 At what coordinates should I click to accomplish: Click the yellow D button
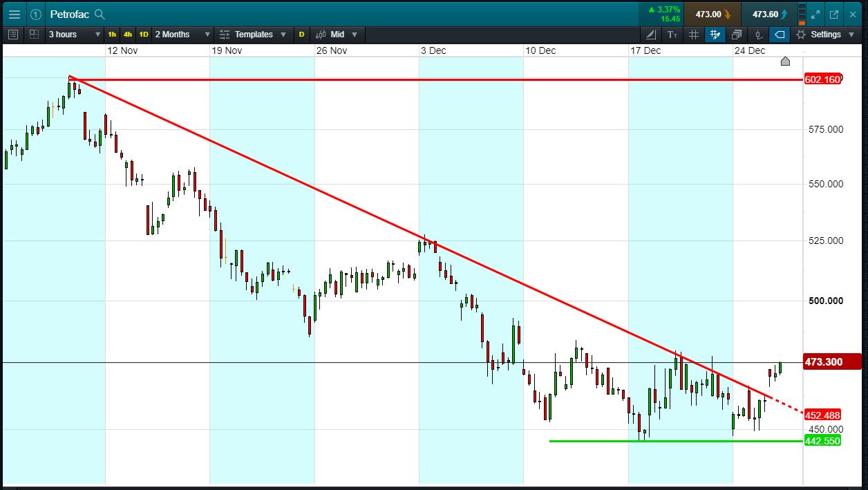301,34
